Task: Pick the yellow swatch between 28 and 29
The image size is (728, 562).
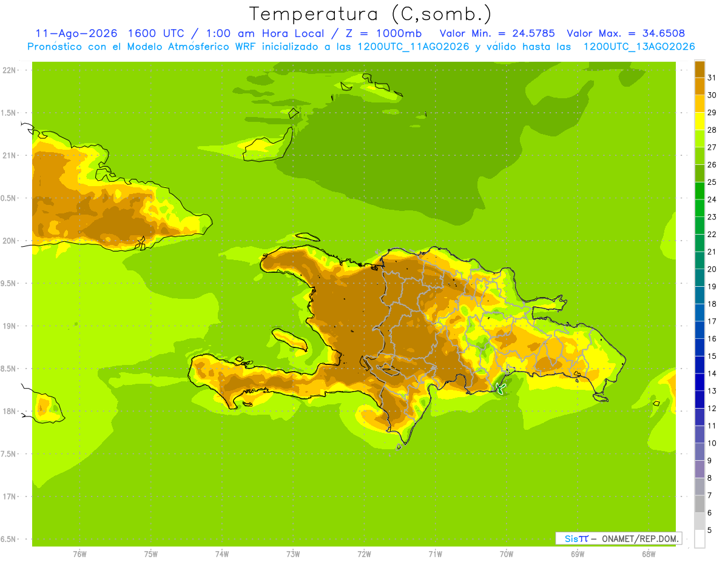Action: pos(699,121)
